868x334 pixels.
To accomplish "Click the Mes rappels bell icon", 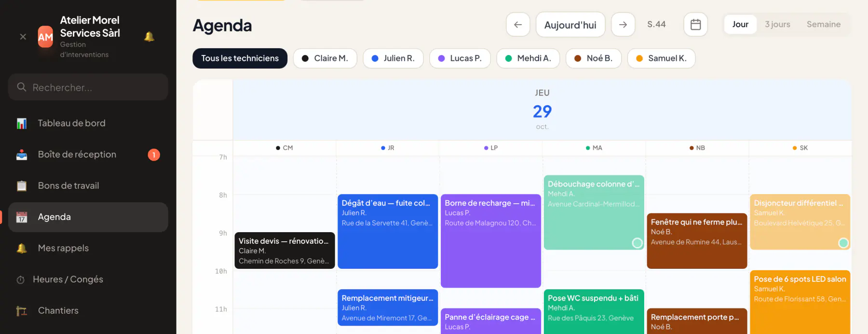I will [22, 249].
